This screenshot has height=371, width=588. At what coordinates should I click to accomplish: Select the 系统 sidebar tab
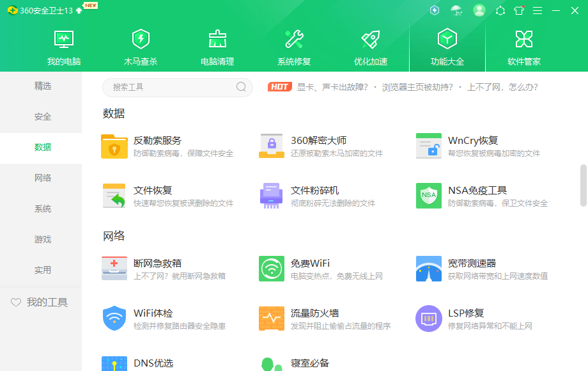tap(41, 209)
